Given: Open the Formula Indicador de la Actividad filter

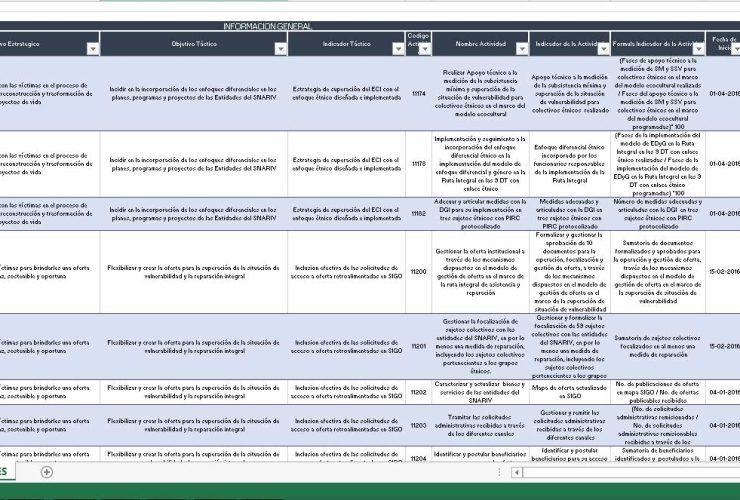Looking at the screenshot, I should [x=698, y=49].
